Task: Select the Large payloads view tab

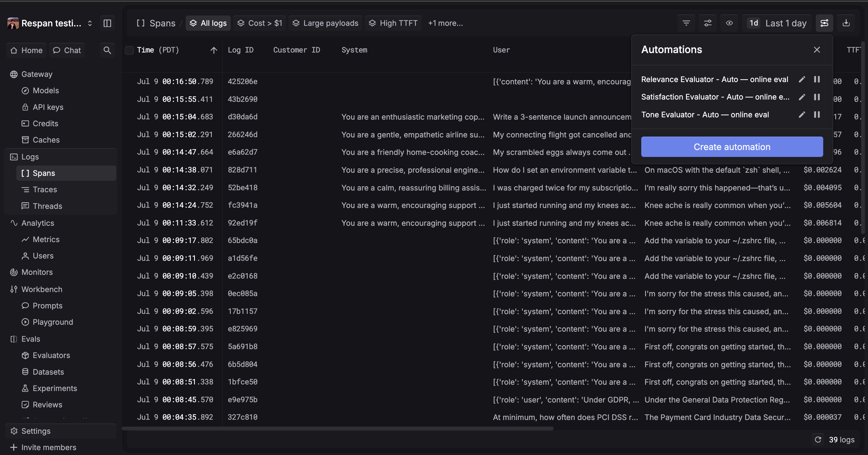Action: click(325, 23)
